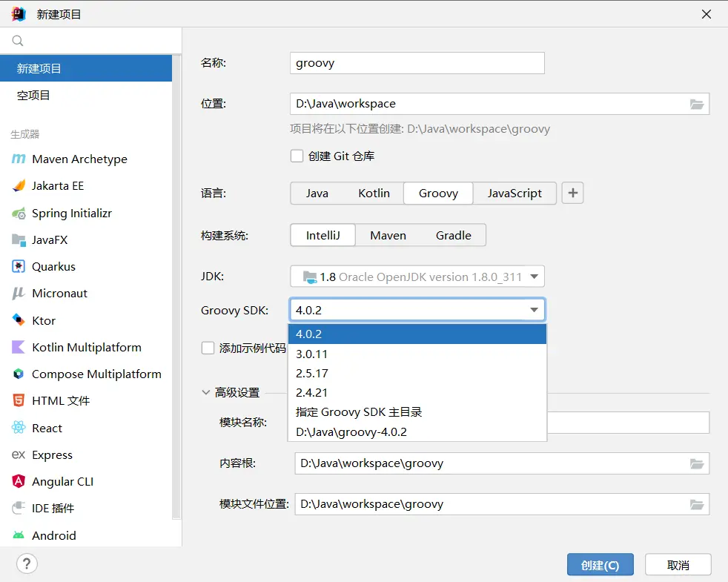The width and height of the screenshot is (728, 582).
Task: Pick Groovy SDK 4.0.2 from list
Action: click(x=417, y=334)
